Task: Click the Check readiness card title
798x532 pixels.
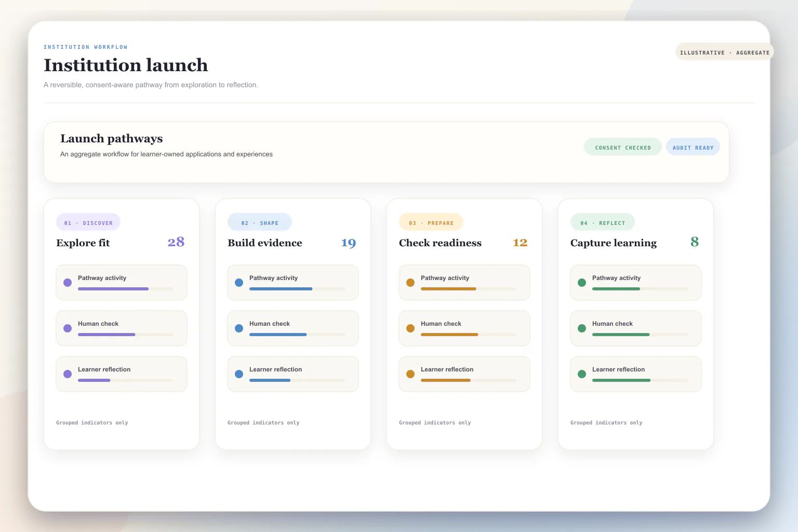Action: 441,243
